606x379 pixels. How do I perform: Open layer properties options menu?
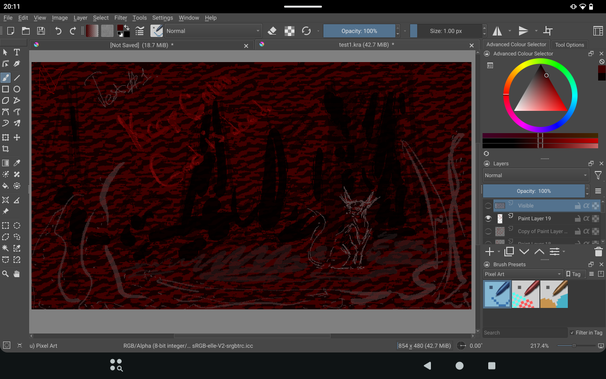tap(555, 252)
